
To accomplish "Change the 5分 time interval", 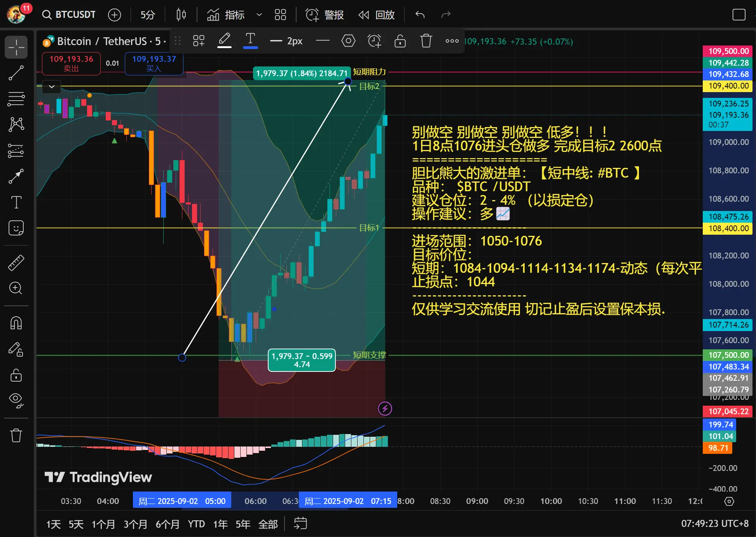I will pos(148,15).
